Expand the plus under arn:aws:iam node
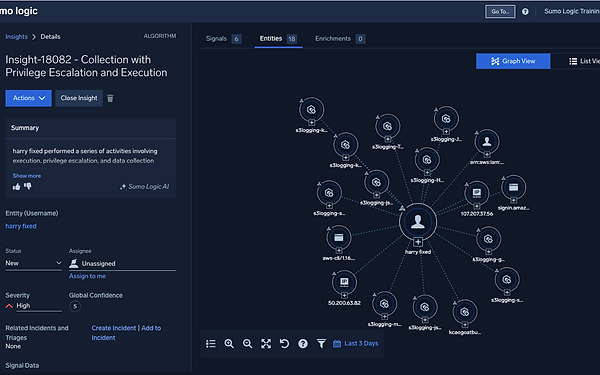 click(487, 155)
